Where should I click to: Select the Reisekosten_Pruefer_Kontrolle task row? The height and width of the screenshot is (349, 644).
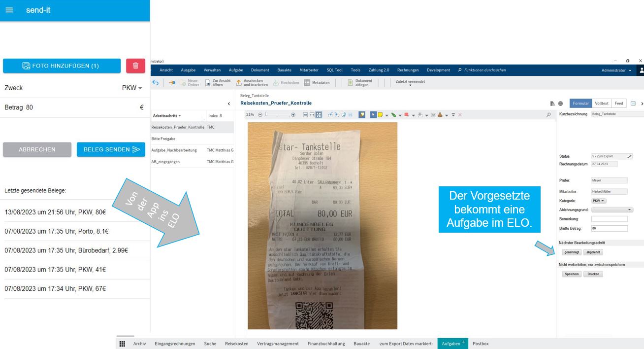coord(193,127)
